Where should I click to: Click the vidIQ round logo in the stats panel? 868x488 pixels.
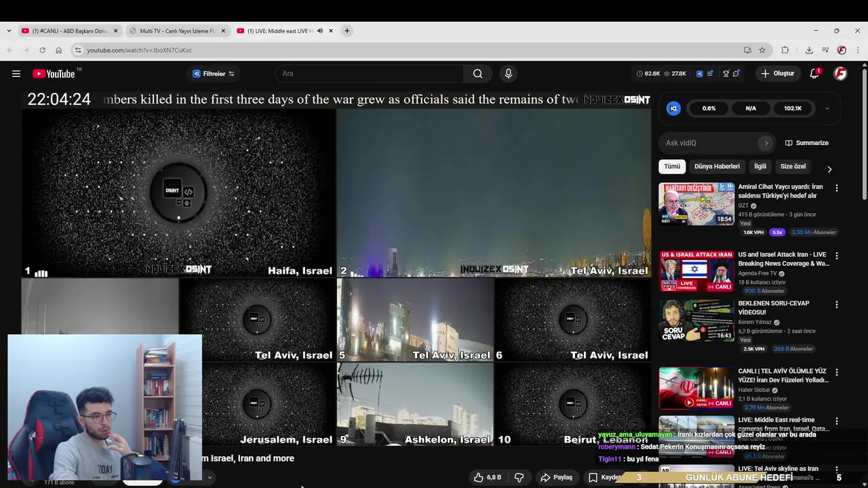673,108
